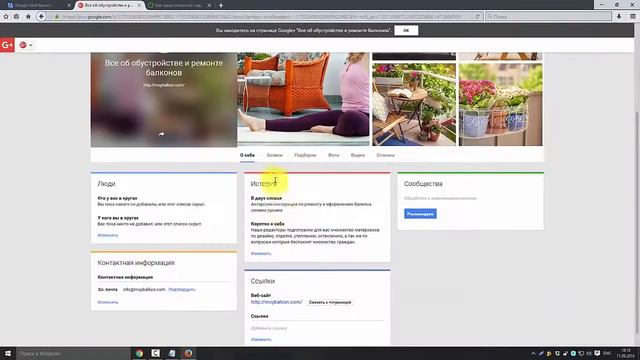Open the moybalkon link on the cover
Viewport: 640px width, 360px height.
[x=164, y=85]
